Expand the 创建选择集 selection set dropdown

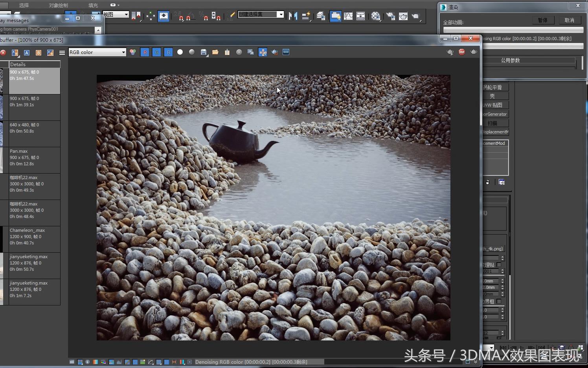click(x=280, y=15)
